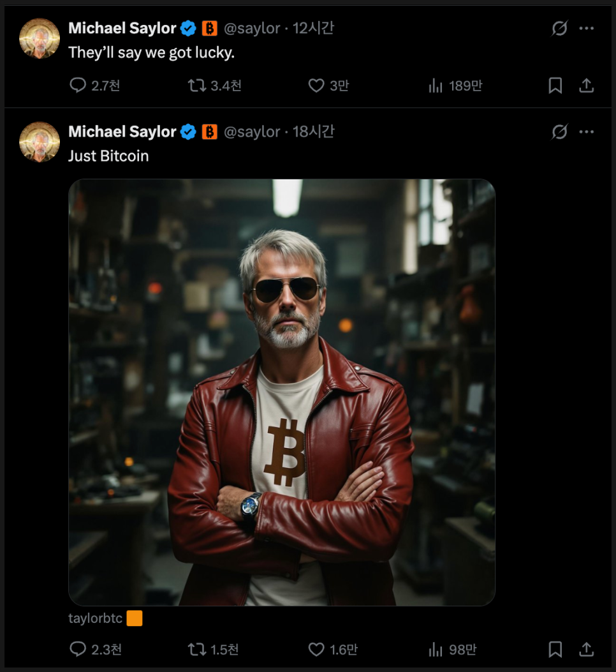The width and height of the screenshot is (616, 672).
Task: Open more options on "Just Bitcoin" post
Action: pyautogui.click(x=586, y=132)
